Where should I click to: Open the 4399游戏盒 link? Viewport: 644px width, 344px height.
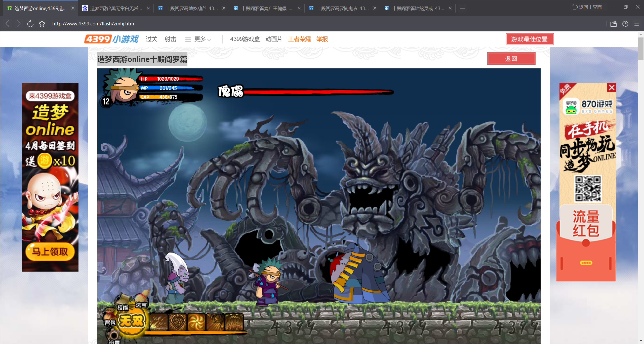tap(245, 39)
